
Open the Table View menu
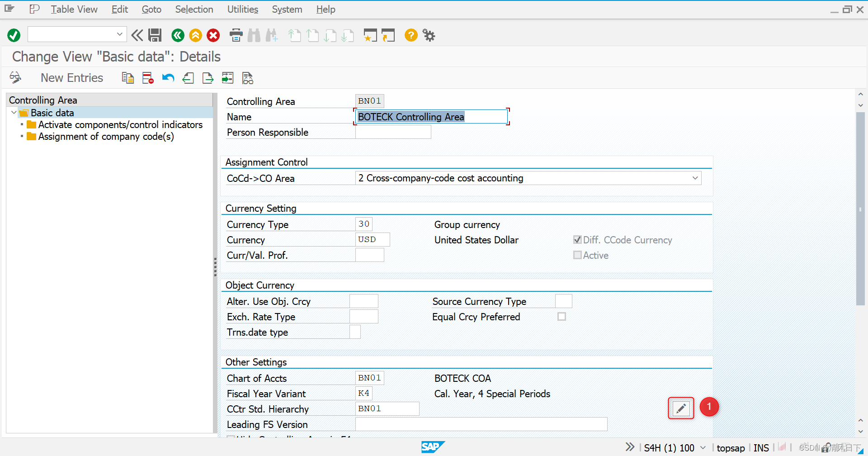[74, 9]
